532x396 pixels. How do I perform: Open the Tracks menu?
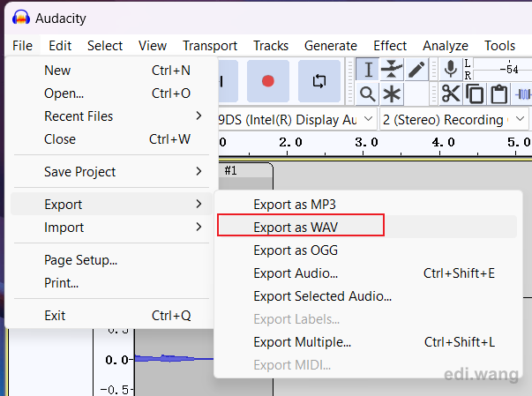271,46
